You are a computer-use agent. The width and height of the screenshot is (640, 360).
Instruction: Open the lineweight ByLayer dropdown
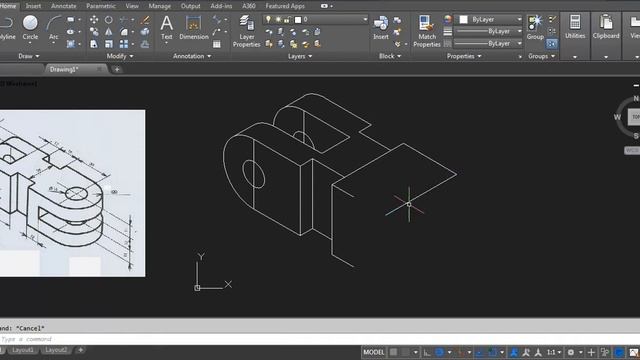[489, 31]
